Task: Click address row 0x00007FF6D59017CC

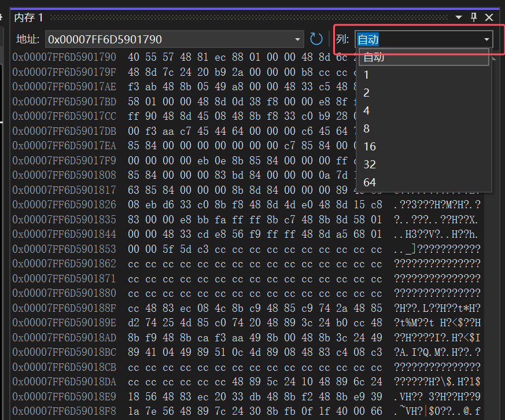Action: click(64, 116)
